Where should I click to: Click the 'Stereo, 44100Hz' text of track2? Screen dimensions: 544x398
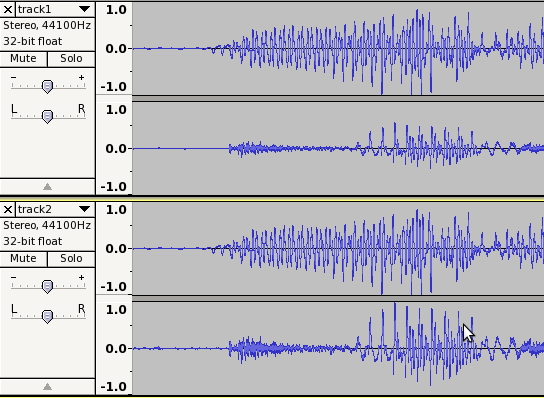coord(47,226)
